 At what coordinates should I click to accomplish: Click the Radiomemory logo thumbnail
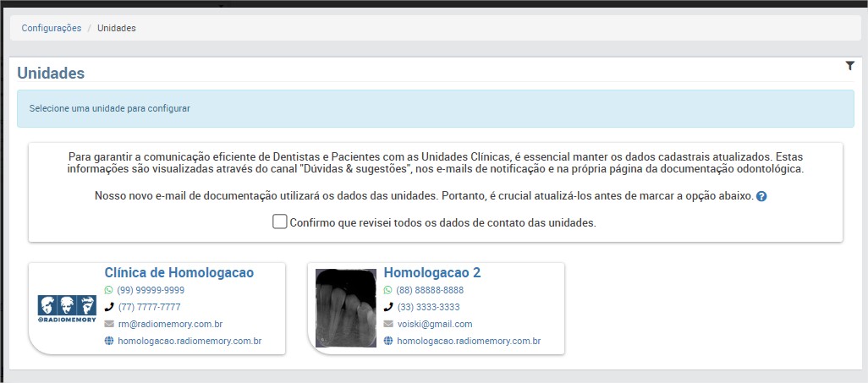pyautogui.click(x=67, y=309)
